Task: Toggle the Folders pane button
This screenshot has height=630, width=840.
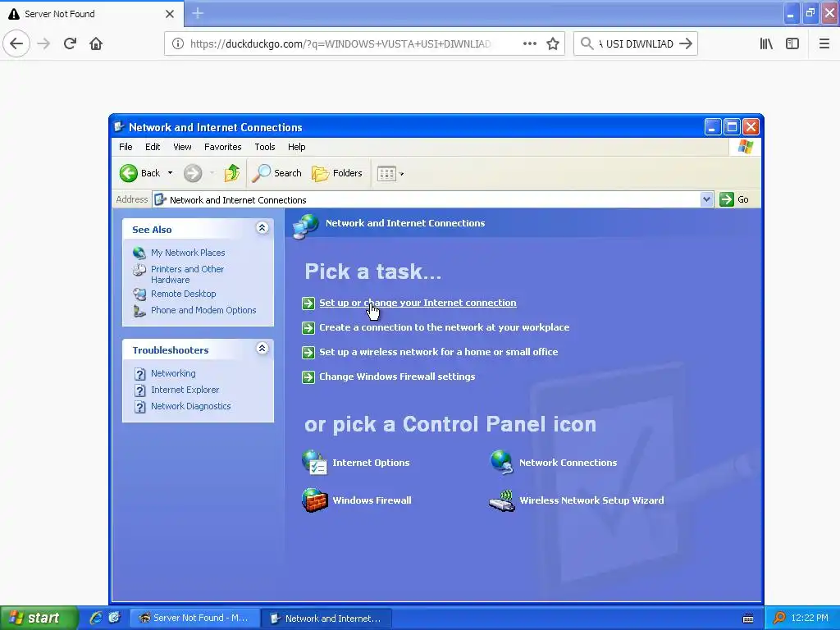Action: coord(337,173)
